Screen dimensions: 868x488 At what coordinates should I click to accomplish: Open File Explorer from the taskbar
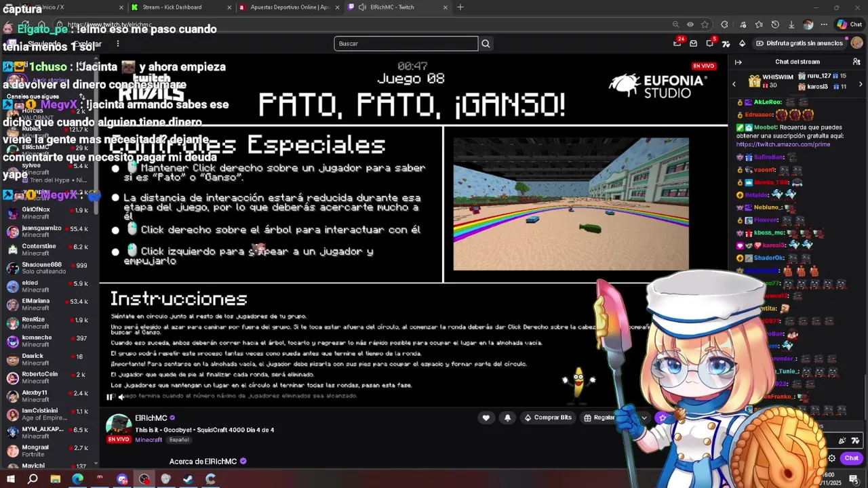point(55,479)
